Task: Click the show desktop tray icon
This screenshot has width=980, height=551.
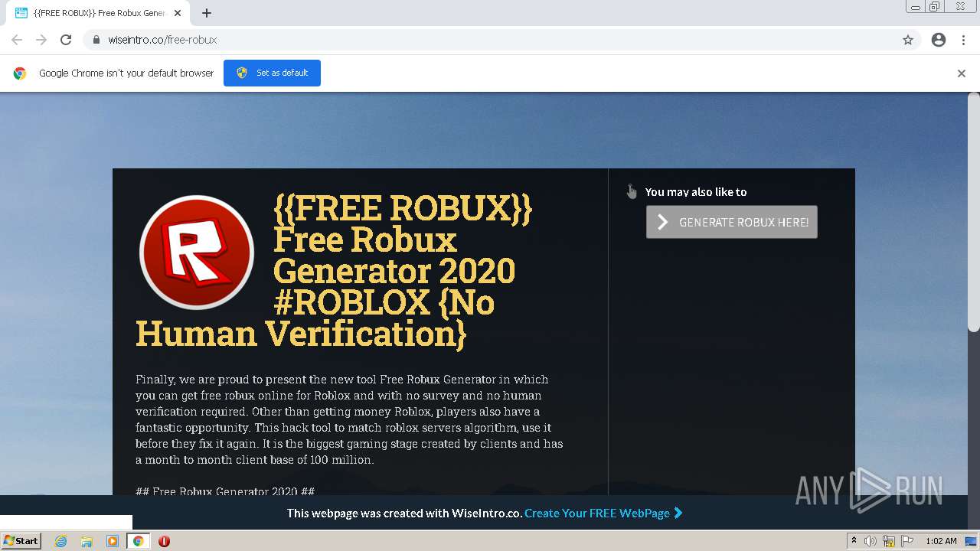Action: pos(971,541)
